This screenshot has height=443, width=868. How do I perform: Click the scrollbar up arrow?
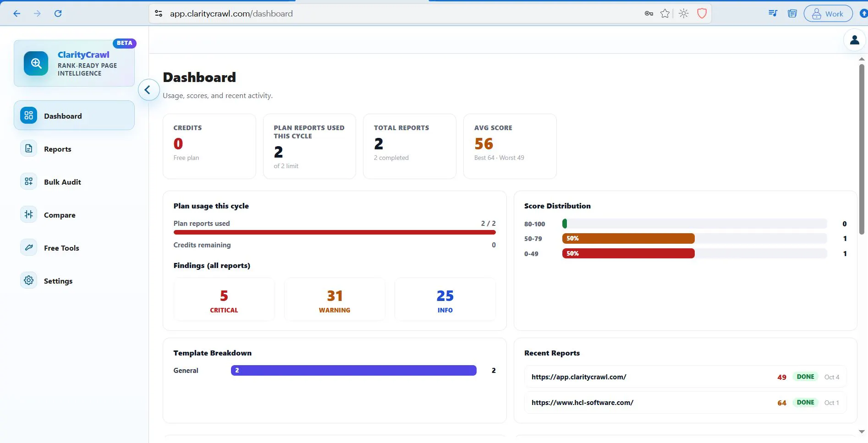(862, 59)
